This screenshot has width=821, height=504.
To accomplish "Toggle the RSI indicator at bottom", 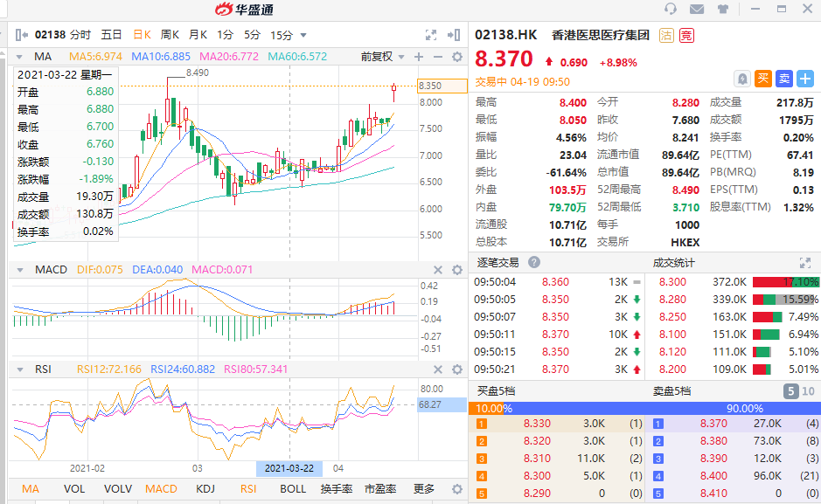I will 248,489.
